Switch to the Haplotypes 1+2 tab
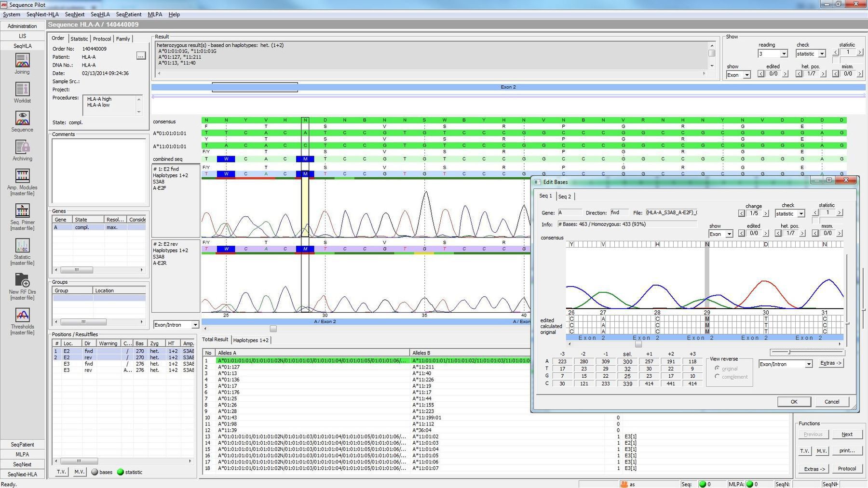The image size is (868, 488). tap(251, 340)
